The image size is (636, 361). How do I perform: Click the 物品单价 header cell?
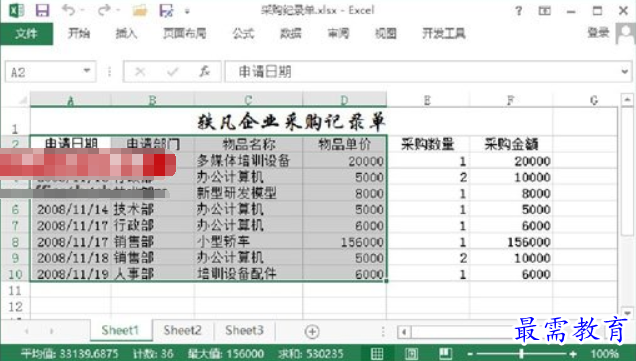(x=344, y=144)
